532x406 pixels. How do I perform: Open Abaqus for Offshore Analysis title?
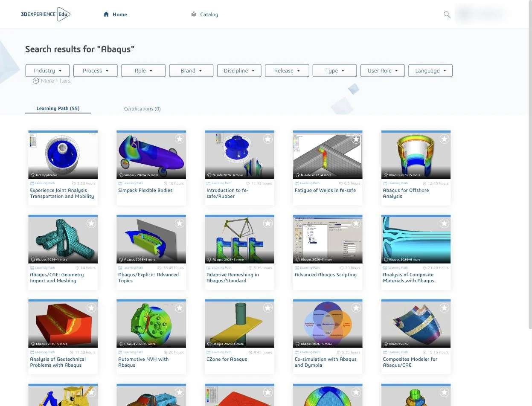[x=406, y=193]
